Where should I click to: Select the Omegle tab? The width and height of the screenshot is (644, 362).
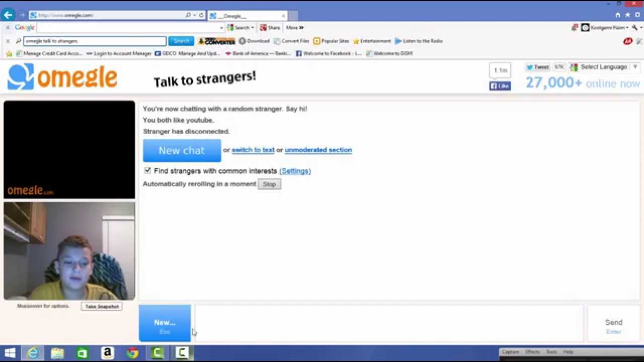247,16
